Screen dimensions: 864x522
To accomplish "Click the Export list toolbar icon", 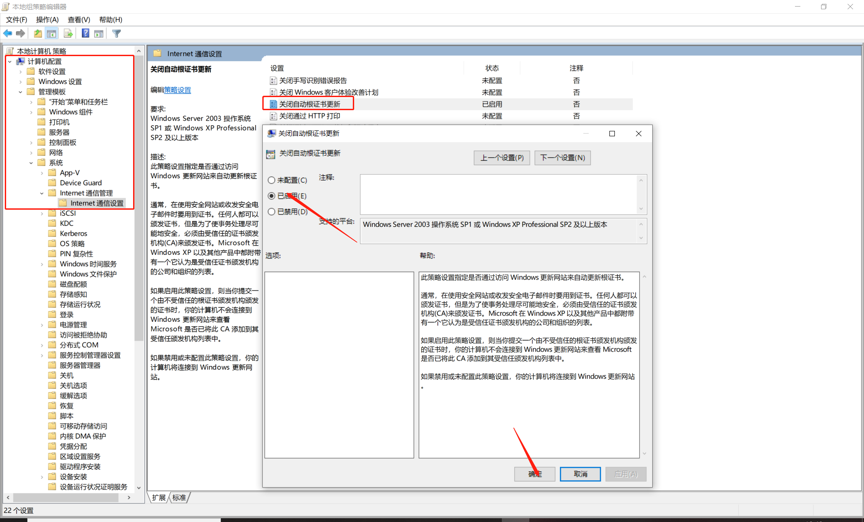I will (68, 34).
